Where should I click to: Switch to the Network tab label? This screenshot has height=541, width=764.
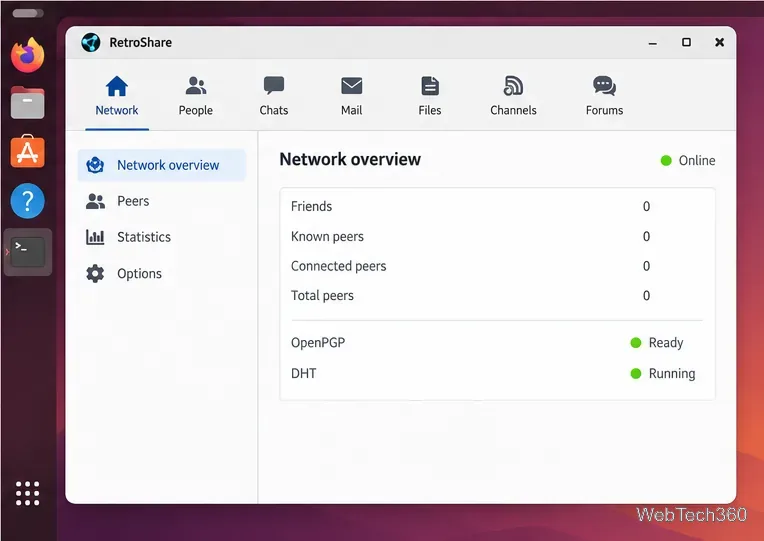[x=117, y=111]
